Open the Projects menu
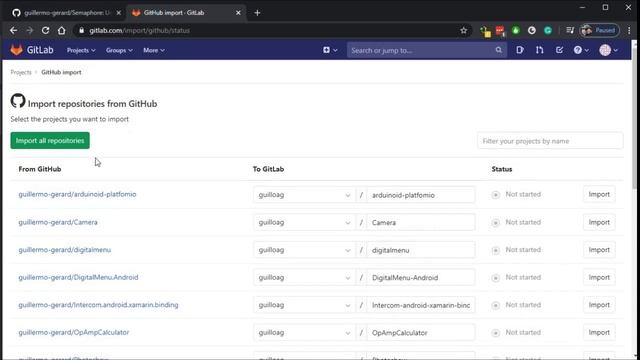The image size is (640, 360). click(x=81, y=50)
